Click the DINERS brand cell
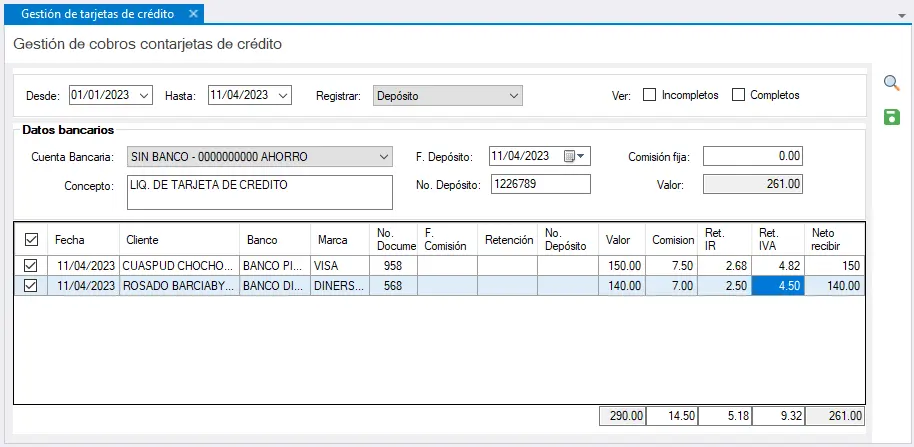 tap(340, 286)
